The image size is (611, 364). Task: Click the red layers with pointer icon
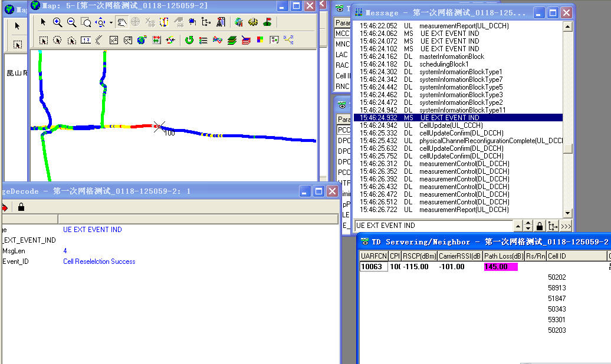246,40
